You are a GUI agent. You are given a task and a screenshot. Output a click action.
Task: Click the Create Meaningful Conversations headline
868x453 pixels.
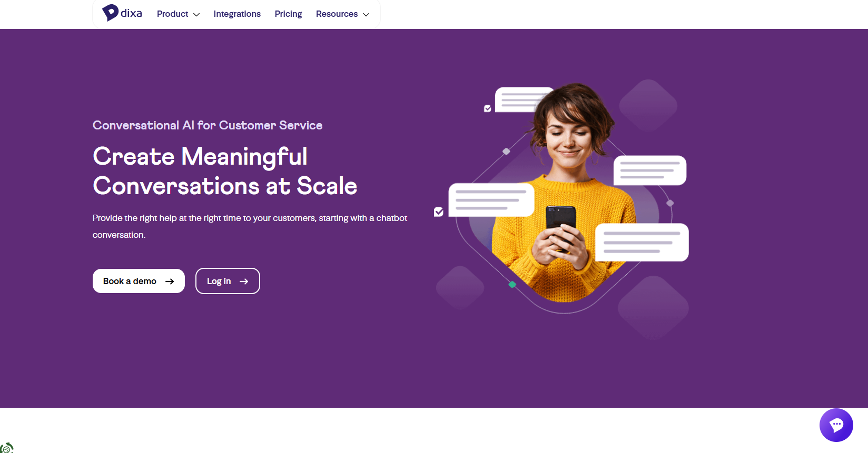click(225, 171)
